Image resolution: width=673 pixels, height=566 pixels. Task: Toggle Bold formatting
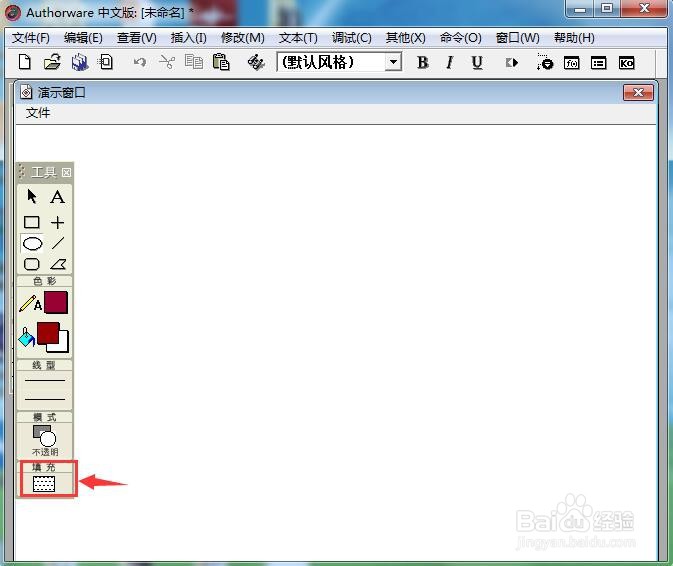422,63
